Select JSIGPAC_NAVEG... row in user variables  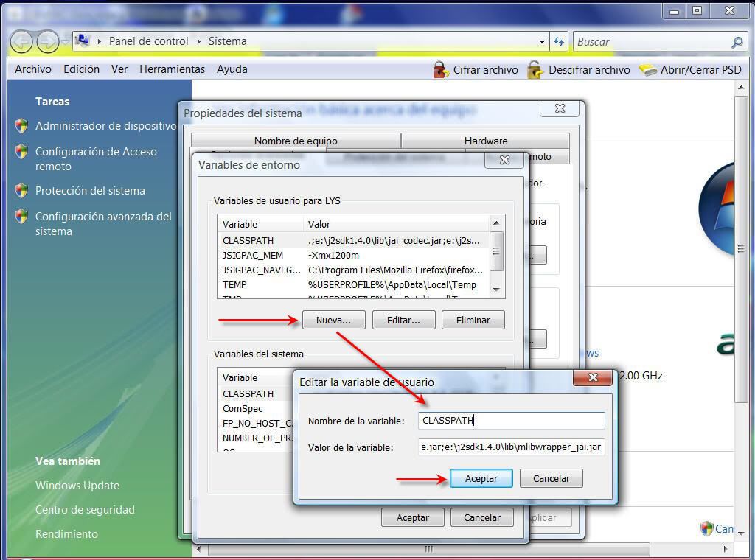[354, 270]
